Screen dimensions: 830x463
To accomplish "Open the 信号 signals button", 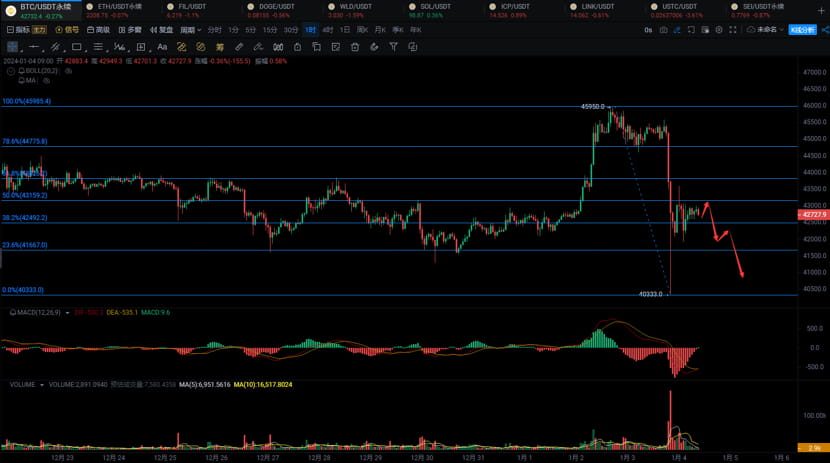I will click(x=67, y=30).
